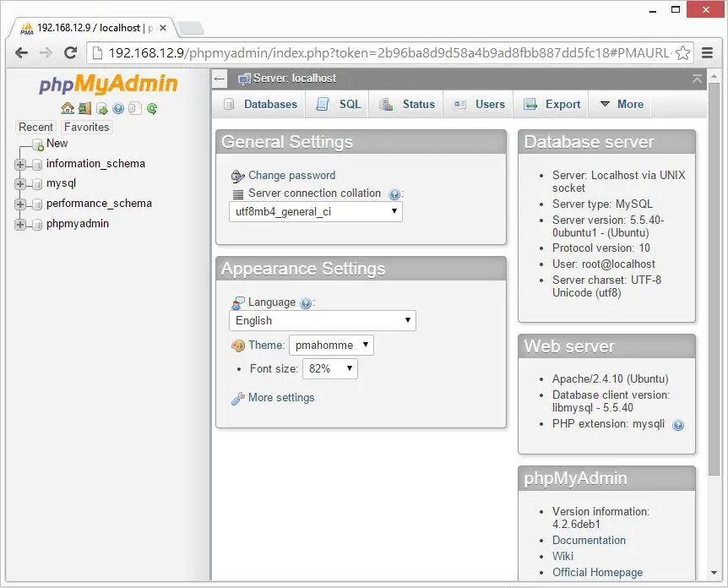Open help icon beside PHP extension mysqli

pyautogui.click(x=678, y=425)
